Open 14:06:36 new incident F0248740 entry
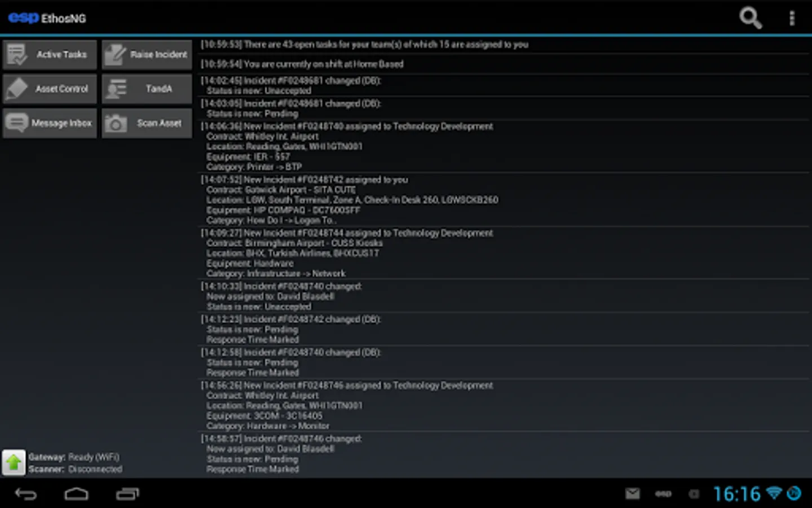Viewport: 812px width, 508px height. (504, 147)
